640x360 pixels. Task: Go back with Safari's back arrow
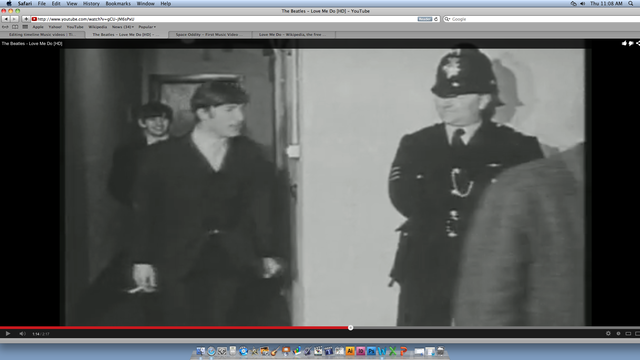[x=6, y=19]
